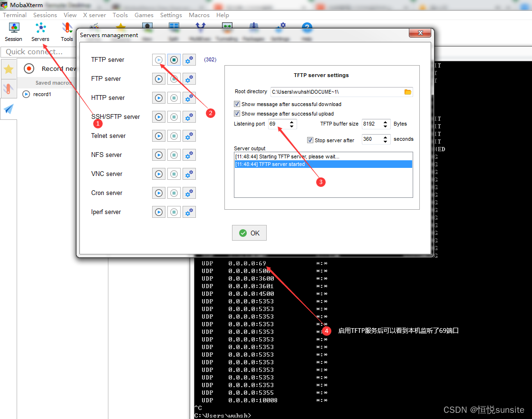Open the Help menu

click(222, 15)
